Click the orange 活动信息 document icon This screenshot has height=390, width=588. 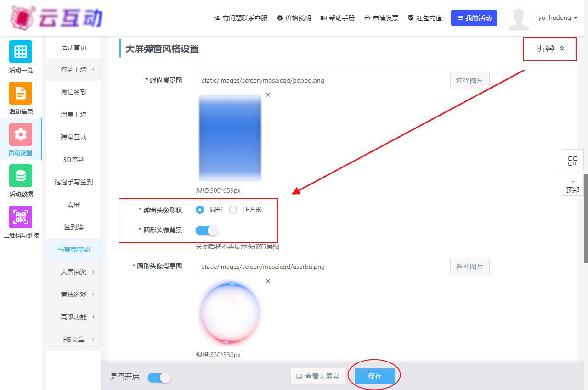21,93
